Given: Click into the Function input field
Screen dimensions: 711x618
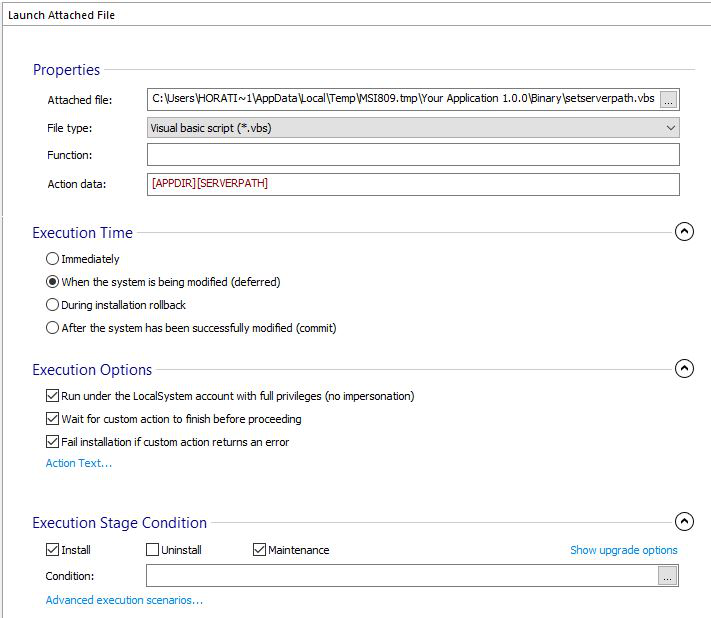Looking at the screenshot, I should 413,155.
